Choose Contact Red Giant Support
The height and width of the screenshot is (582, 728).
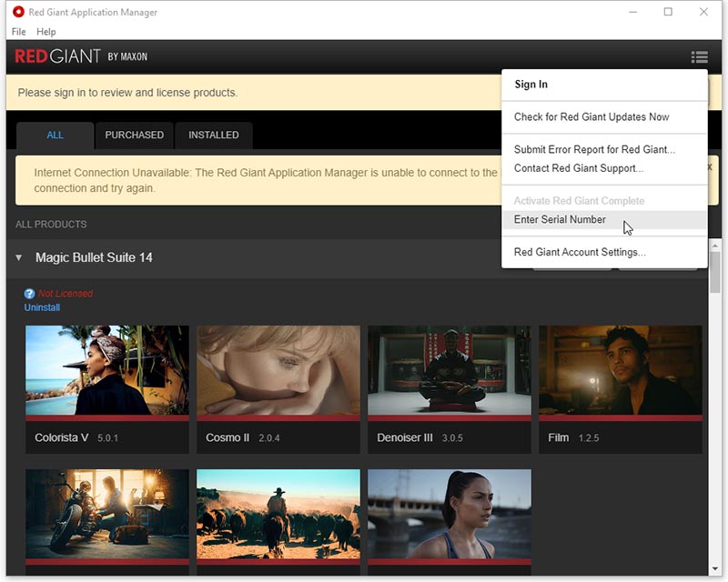(x=604, y=168)
